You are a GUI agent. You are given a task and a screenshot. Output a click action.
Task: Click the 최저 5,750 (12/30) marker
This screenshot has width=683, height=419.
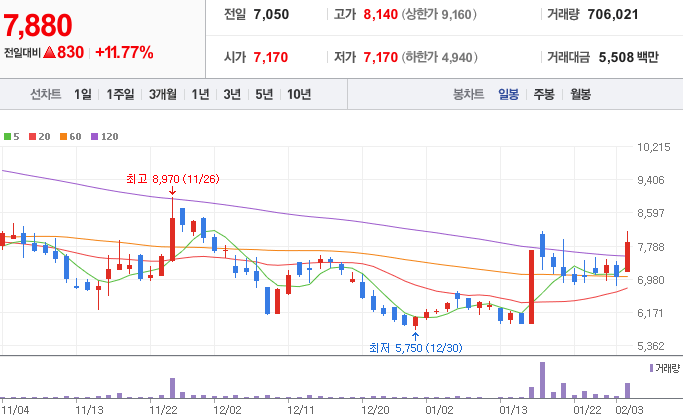(x=416, y=348)
